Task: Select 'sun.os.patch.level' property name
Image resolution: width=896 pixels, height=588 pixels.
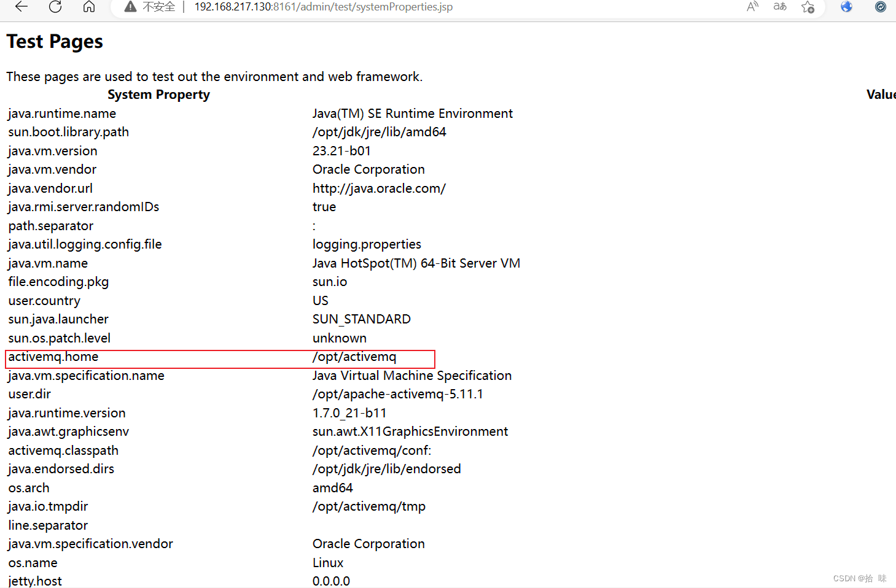Action: point(60,338)
